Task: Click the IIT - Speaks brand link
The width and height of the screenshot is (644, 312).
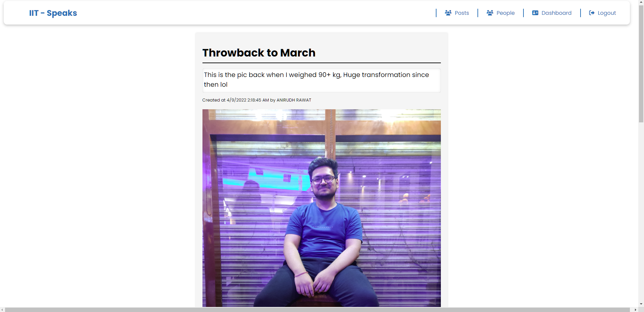Action: point(53,13)
